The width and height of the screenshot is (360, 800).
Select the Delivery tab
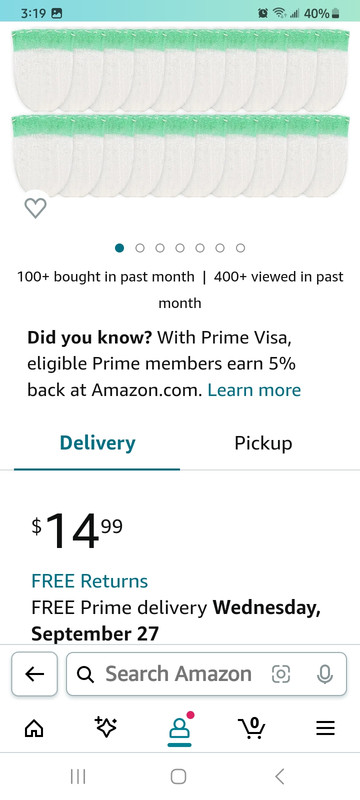click(97, 443)
